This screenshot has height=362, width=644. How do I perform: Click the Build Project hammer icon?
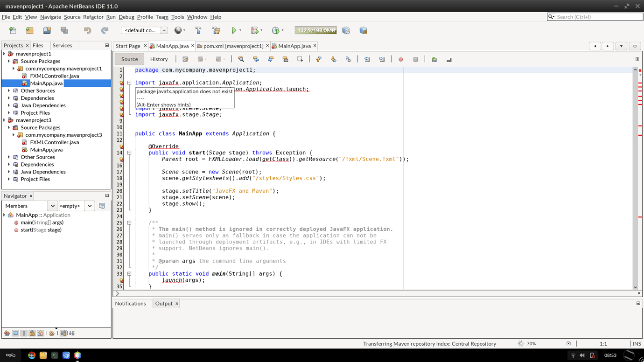coord(198,30)
